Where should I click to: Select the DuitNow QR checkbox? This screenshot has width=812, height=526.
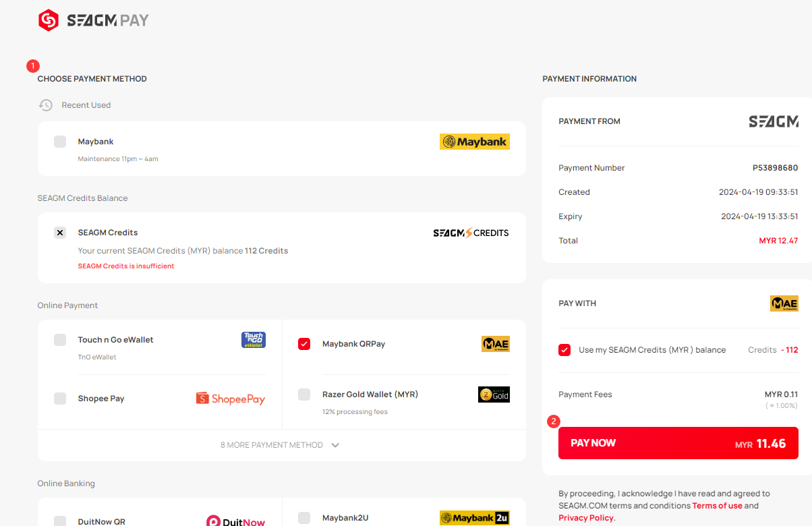pos(60,521)
